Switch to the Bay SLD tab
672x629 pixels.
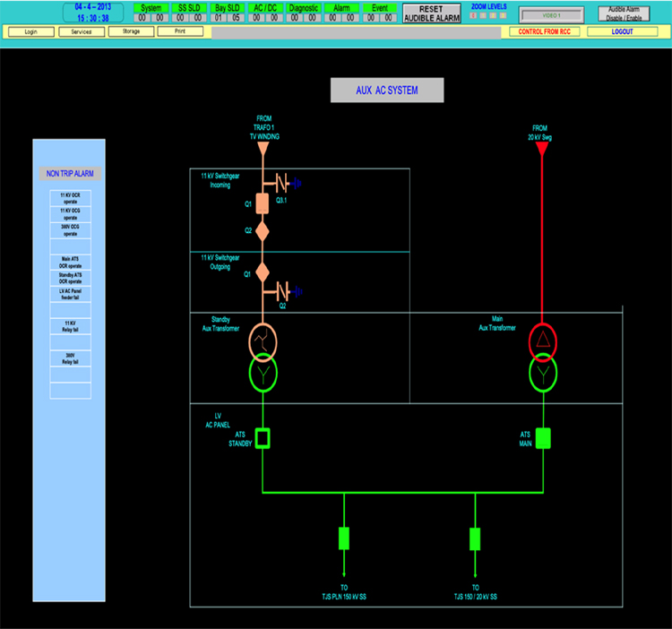point(228,7)
